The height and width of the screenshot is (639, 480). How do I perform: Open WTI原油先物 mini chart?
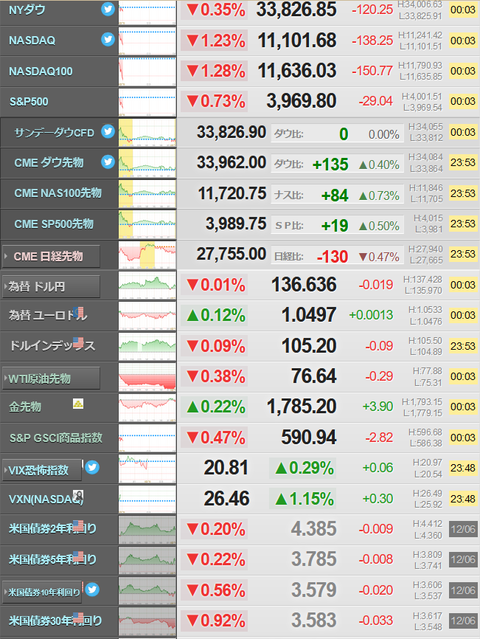(148, 377)
